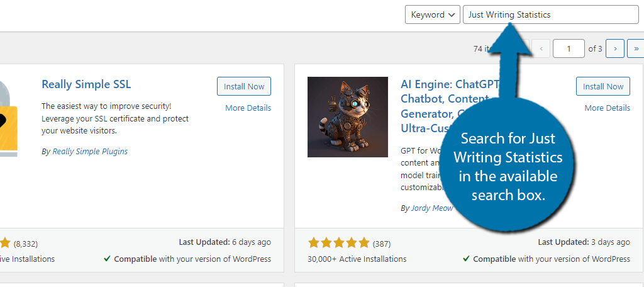Screen dimensions: 644x287
Task: View More Details for Really Simple SSL
Action: (248, 108)
